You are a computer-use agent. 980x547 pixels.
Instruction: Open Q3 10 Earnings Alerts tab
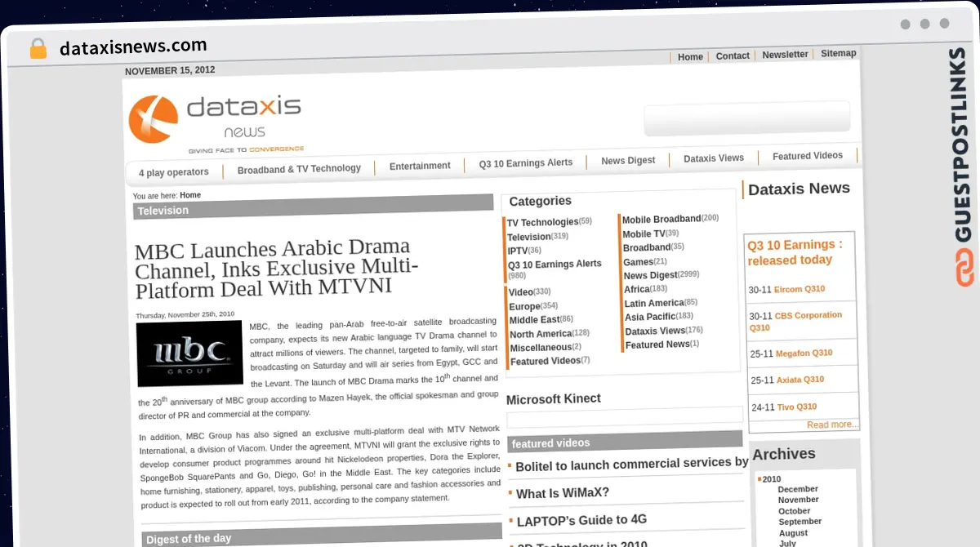tap(526, 162)
